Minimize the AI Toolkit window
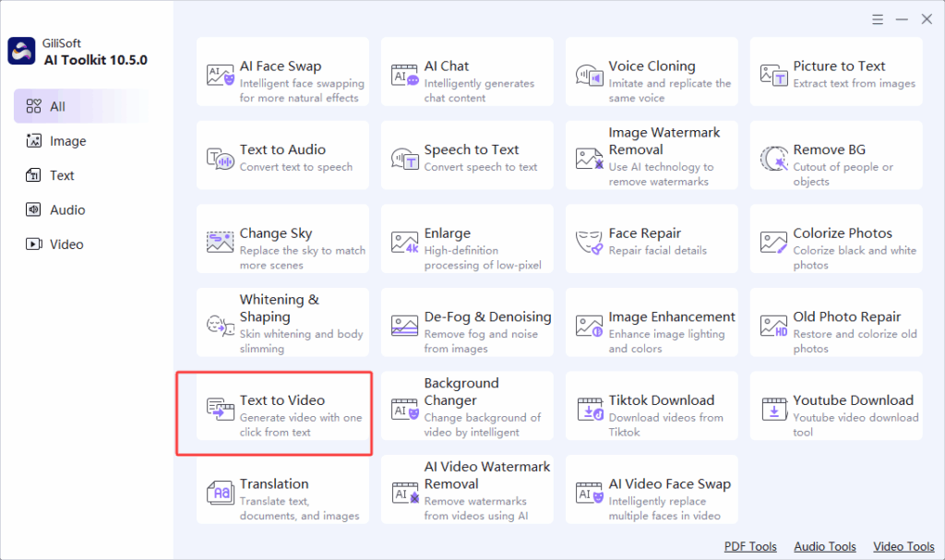Image resolution: width=945 pixels, height=560 pixels. point(902,19)
